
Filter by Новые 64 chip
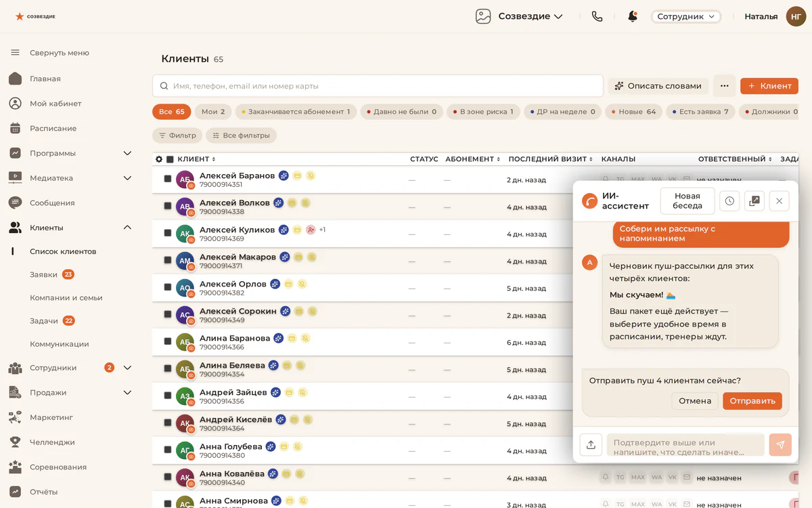[633, 112]
